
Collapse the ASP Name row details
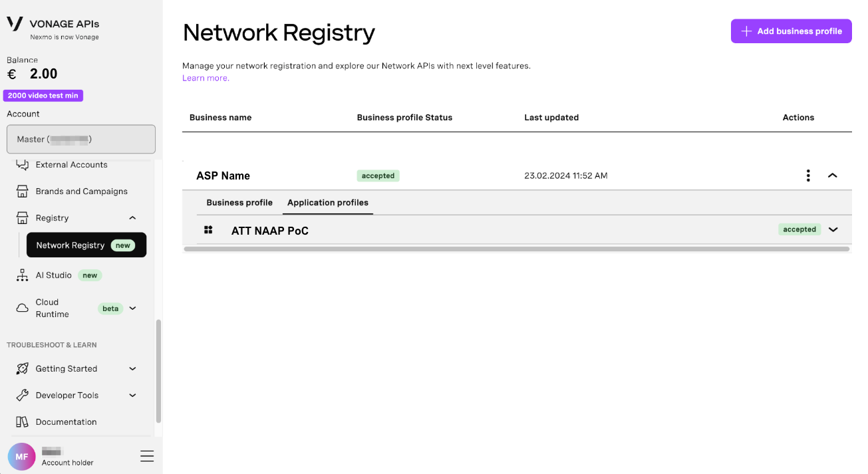click(833, 175)
